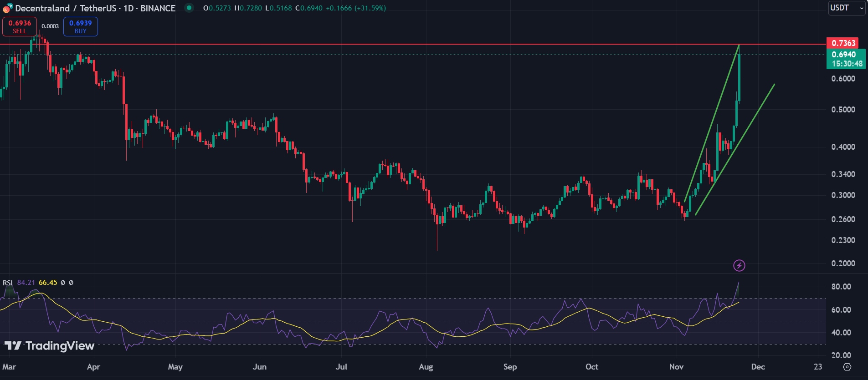The image size is (868, 380).
Task: Click 0.2600 on the price axis
Action: pyautogui.click(x=843, y=219)
